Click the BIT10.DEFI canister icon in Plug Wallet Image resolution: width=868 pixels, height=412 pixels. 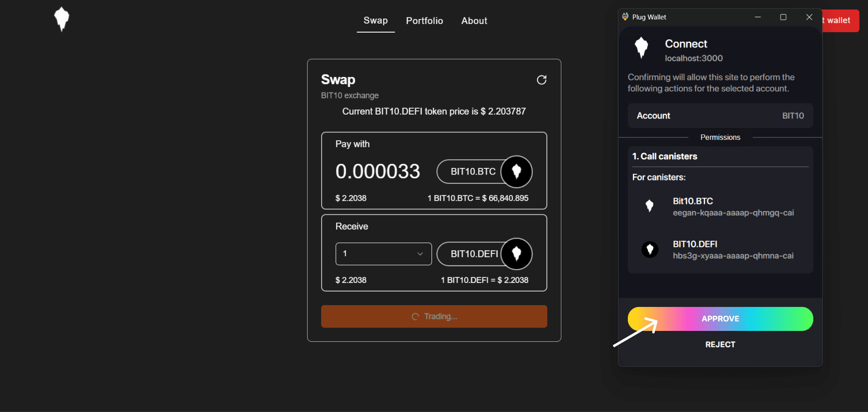tap(650, 249)
